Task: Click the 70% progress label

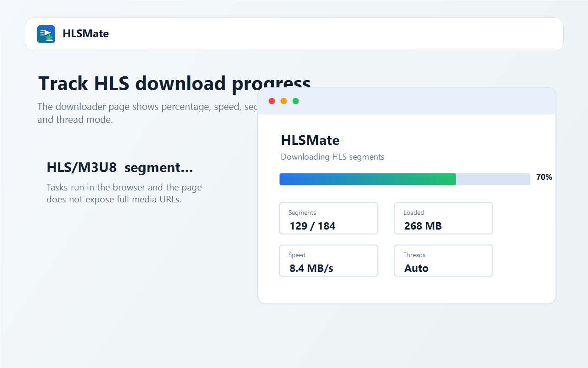Action: (544, 177)
